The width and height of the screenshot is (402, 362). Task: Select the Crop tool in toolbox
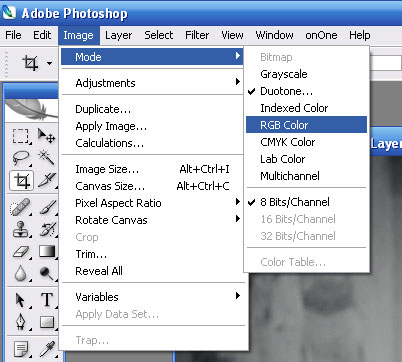pyautogui.click(x=22, y=181)
